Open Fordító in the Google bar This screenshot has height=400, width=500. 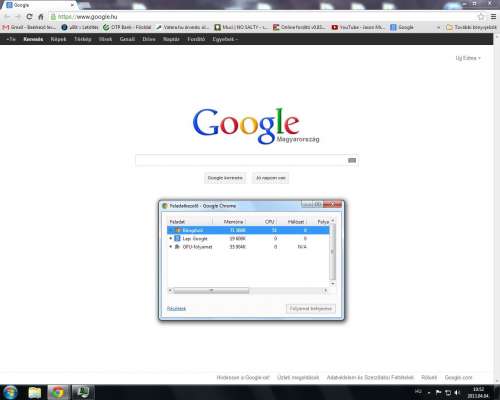(x=196, y=39)
